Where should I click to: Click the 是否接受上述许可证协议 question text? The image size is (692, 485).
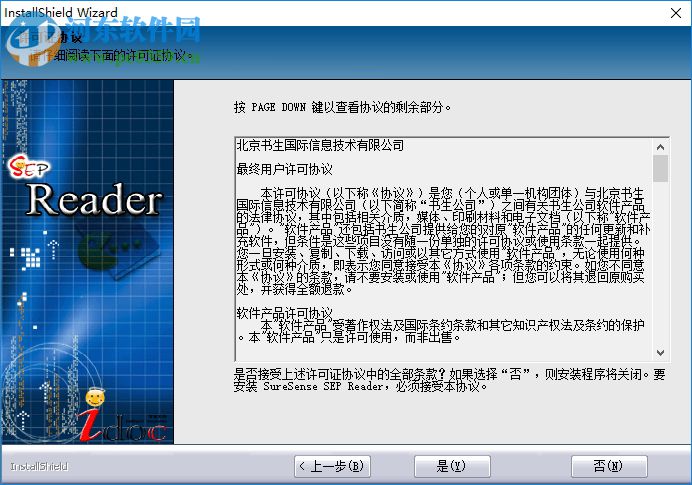[449, 380]
